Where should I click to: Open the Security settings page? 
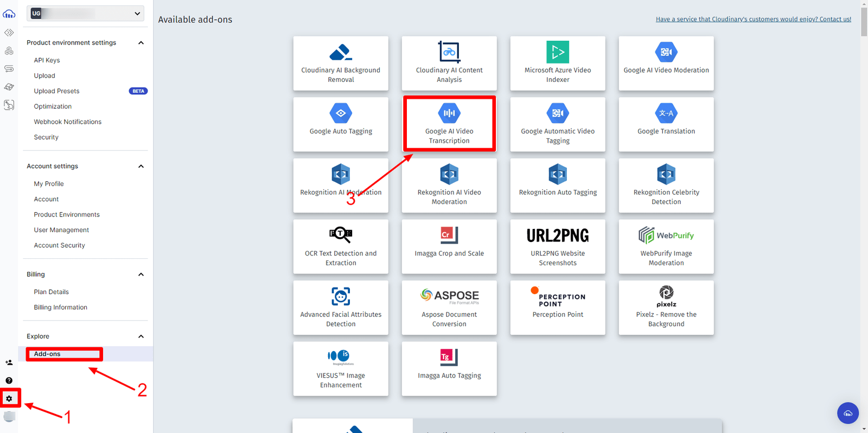[46, 137]
